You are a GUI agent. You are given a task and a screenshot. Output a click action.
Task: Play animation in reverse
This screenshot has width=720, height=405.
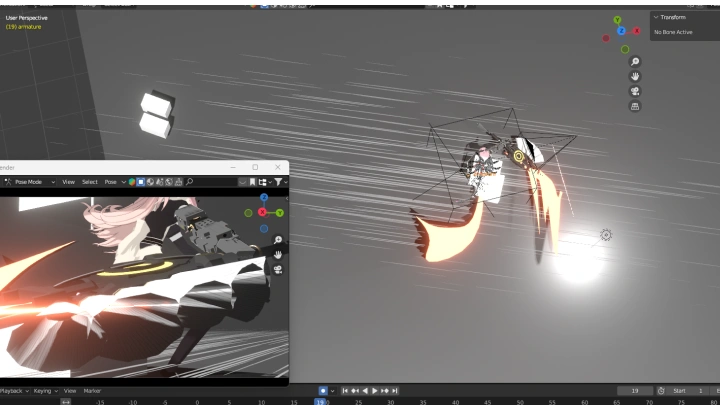[x=365, y=391]
